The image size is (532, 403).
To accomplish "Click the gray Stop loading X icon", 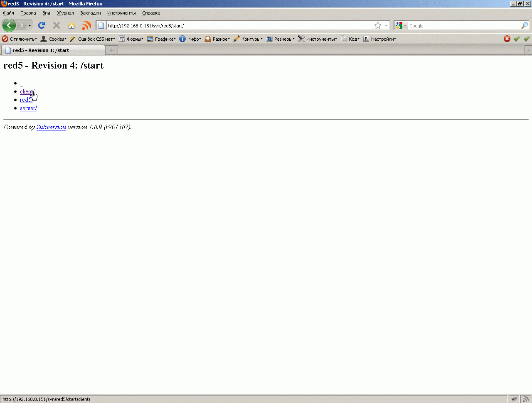I will point(57,25).
